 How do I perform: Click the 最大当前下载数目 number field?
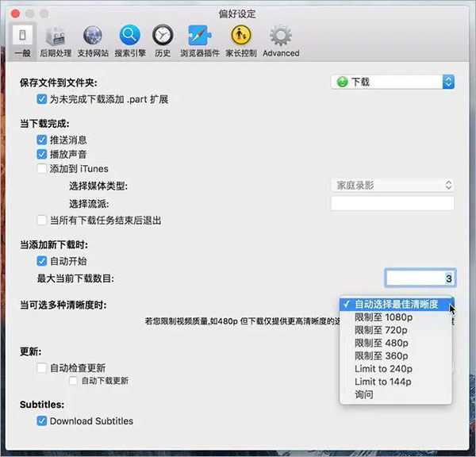[420, 278]
